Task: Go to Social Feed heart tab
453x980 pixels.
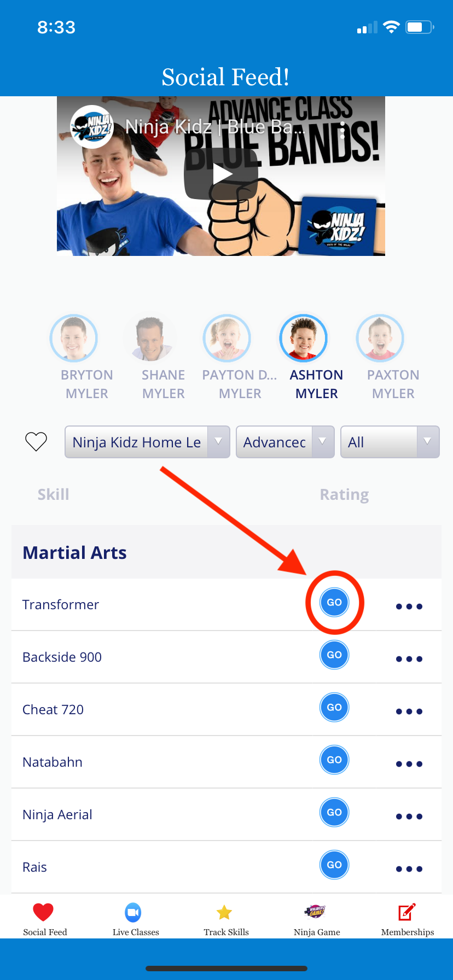Action: point(43,912)
